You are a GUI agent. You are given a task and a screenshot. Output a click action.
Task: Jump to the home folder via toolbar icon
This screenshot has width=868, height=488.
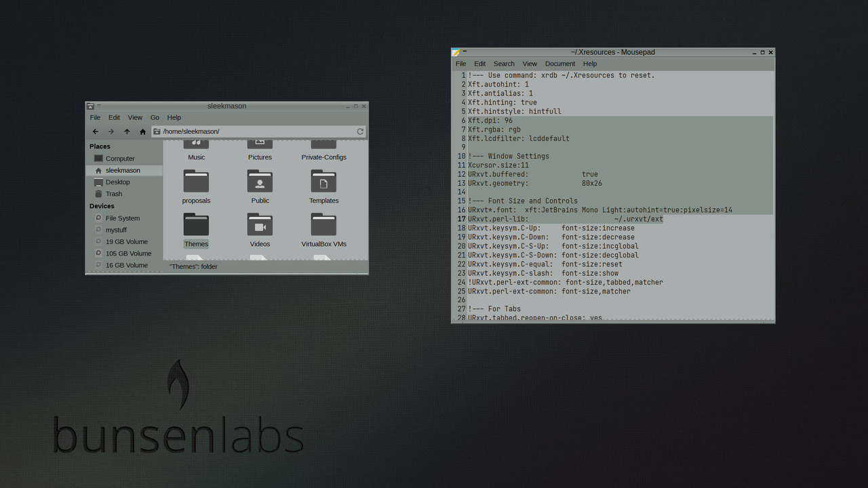[142, 131]
